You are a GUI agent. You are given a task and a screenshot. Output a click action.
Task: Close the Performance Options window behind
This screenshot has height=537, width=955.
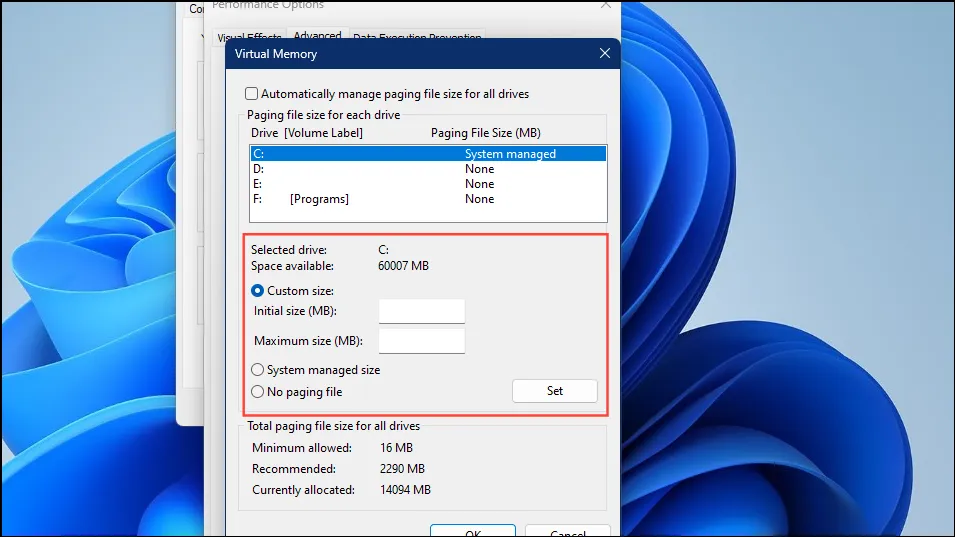click(x=604, y=5)
